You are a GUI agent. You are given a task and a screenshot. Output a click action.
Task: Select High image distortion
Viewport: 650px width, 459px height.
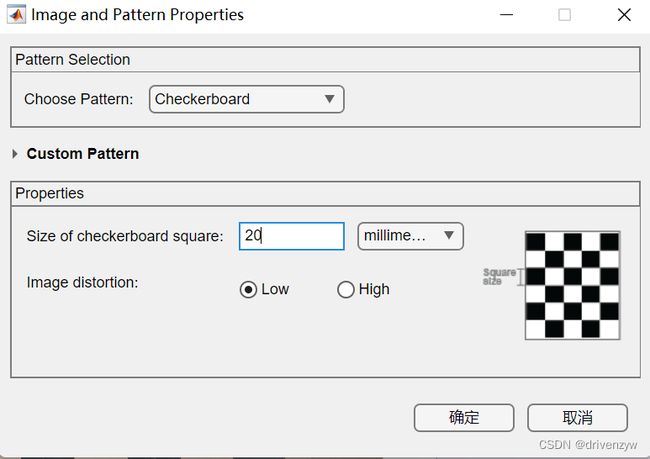pyautogui.click(x=345, y=289)
